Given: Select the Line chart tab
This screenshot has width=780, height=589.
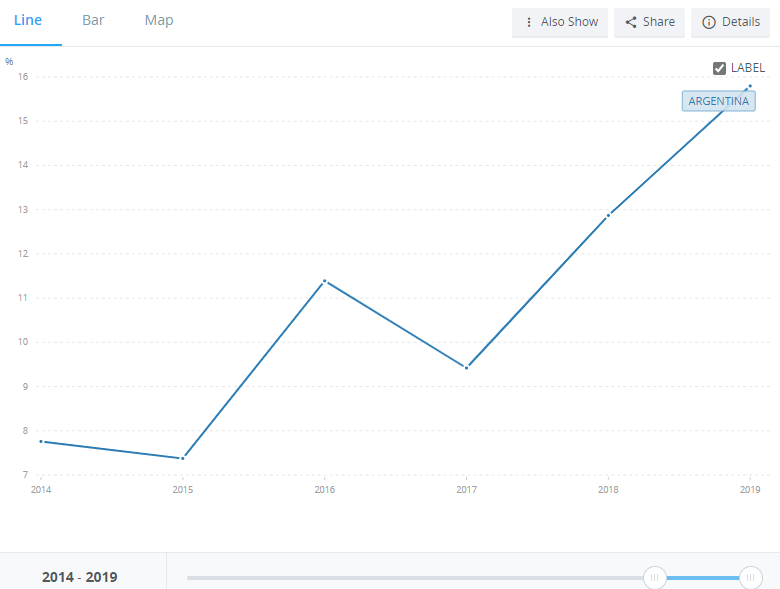Looking at the screenshot, I should (28, 20).
